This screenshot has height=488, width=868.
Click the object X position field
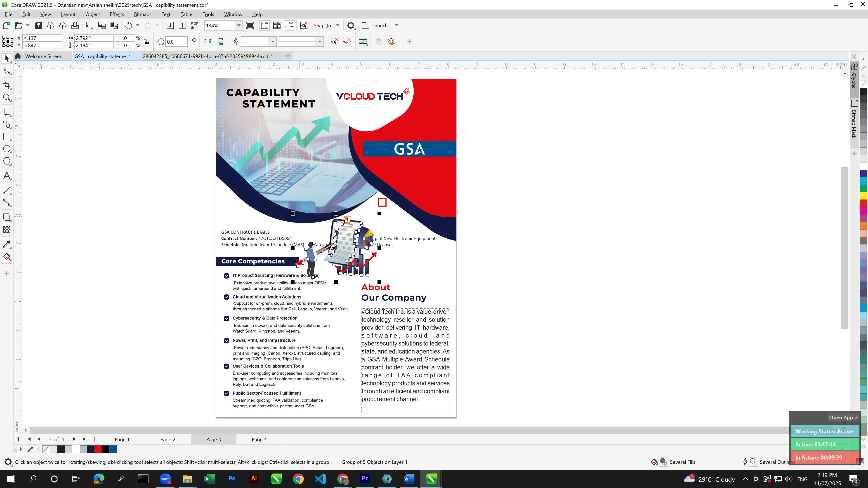pyautogui.click(x=42, y=38)
